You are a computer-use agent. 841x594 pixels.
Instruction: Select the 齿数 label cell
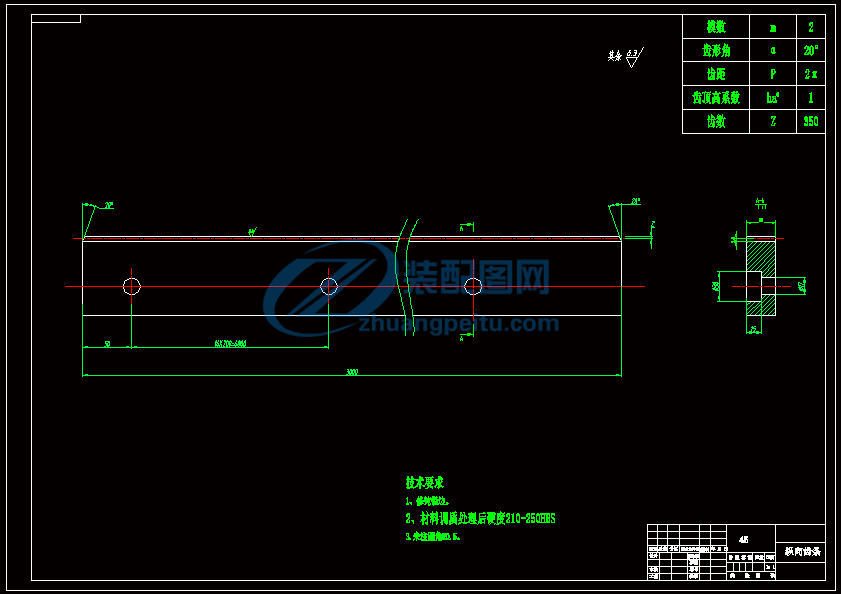point(716,121)
